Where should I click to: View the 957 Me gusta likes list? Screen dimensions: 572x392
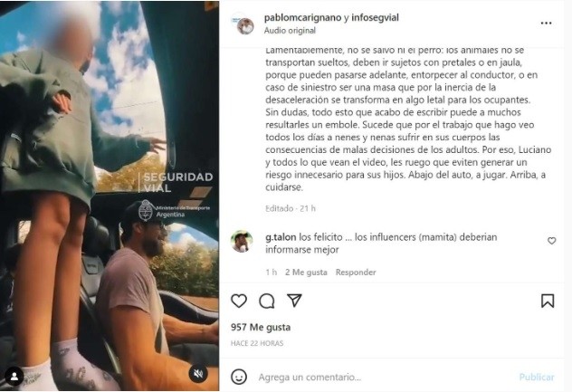pos(261,327)
